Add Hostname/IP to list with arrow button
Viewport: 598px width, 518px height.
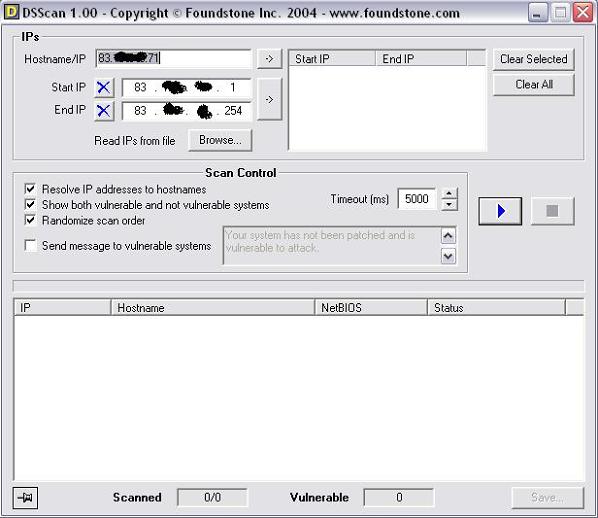(x=269, y=59)
